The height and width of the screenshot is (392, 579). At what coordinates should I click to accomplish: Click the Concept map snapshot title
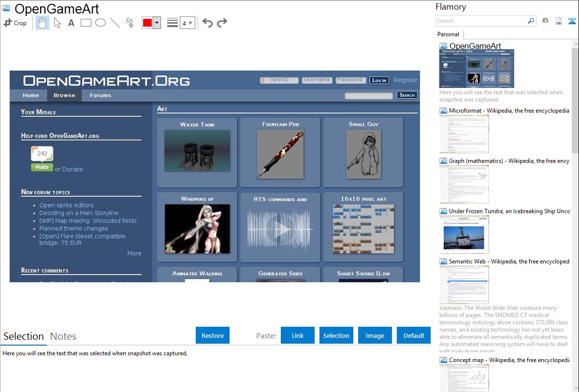[x=509, y=360]
